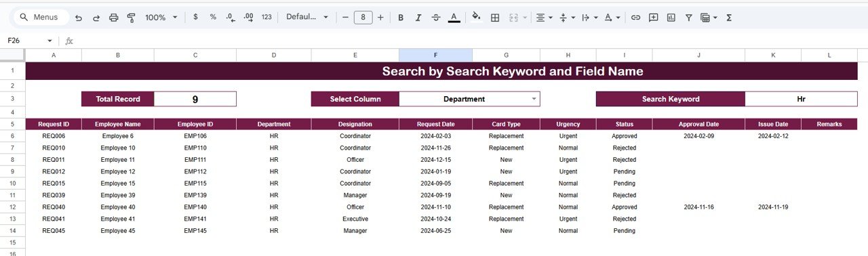
Task: Undo the last action
Action: (79, 17)
